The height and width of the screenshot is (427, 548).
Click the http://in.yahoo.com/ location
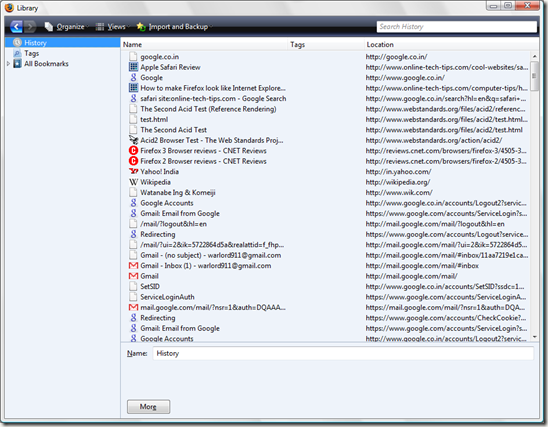(x=398, y=172)
